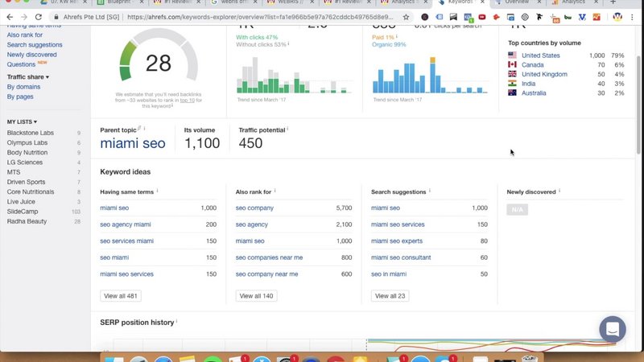The image size is (644, 362).
Task: Open traffic share By domains
Action: 23,87
